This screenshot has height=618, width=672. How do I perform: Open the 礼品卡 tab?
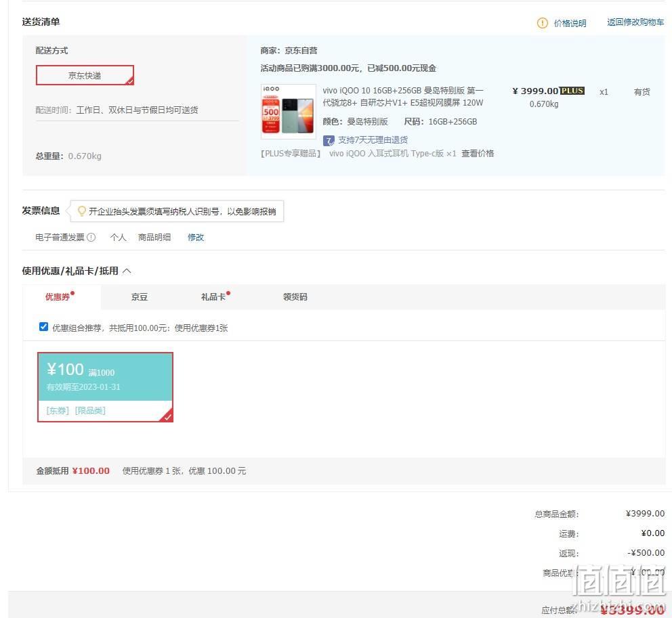pos(214,296)
